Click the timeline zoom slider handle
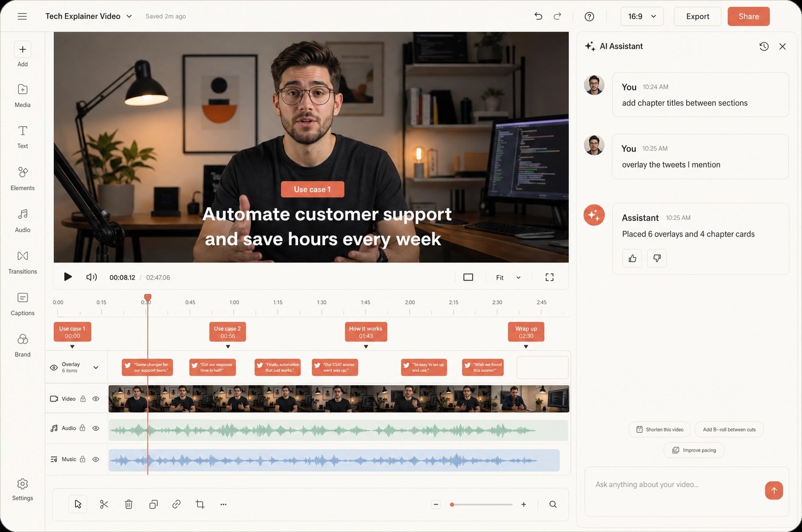 (x=452, y=505)
